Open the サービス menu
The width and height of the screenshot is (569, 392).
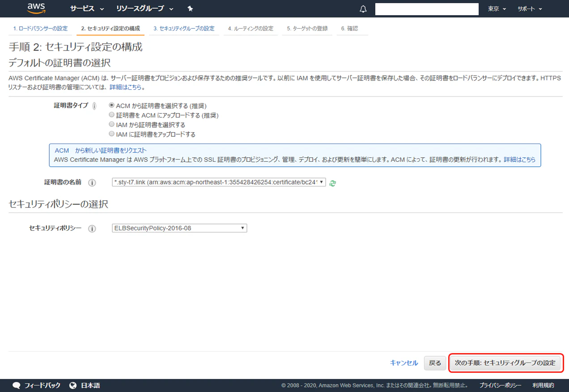[x=87, y=9]
